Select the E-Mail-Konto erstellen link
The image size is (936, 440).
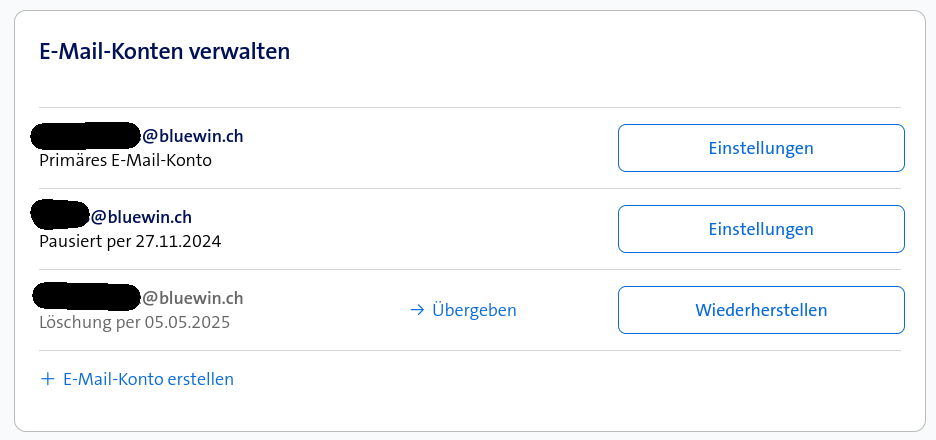click(148, 379)
